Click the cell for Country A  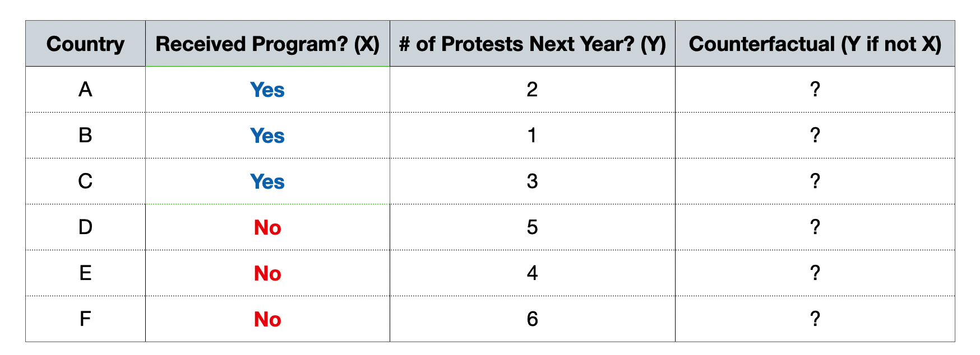[x=85, y=90]
